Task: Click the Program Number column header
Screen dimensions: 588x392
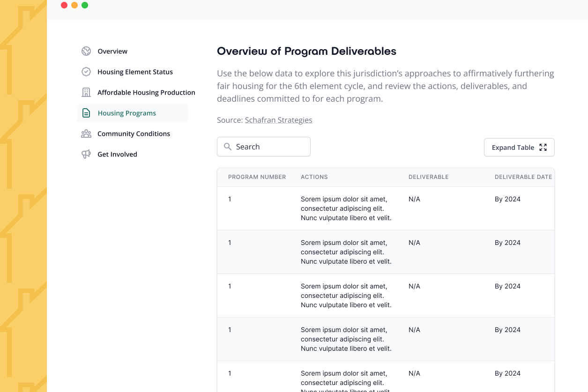Action: 257,177
